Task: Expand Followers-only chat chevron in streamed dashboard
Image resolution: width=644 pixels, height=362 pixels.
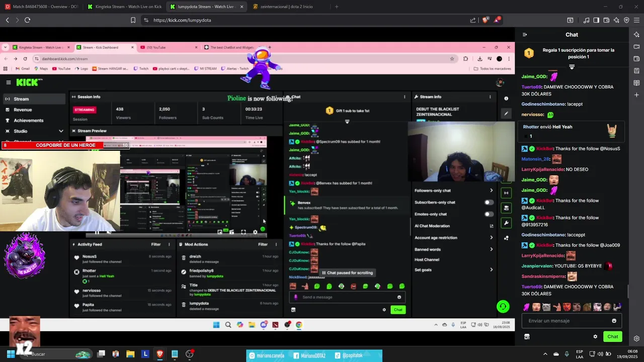Action: [492, 191]
